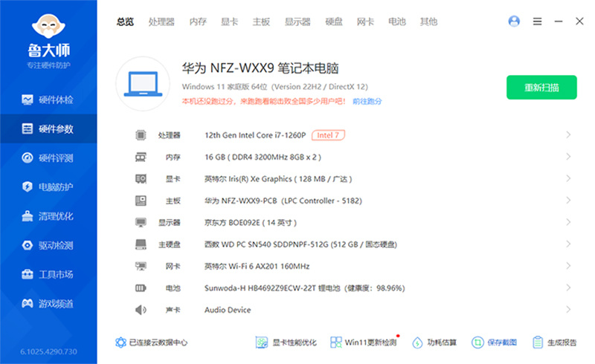Click the 处理器 CPU chip icon
The image size is (595, 364).
click(x=141, y=135)
